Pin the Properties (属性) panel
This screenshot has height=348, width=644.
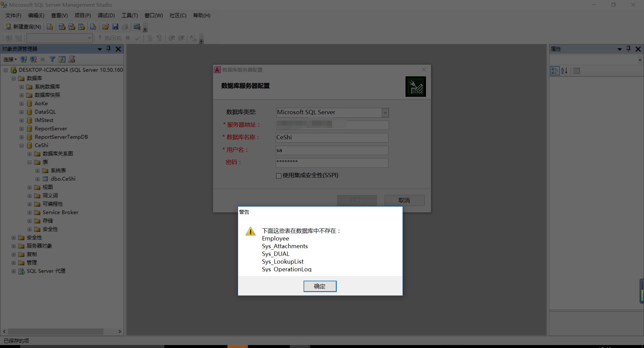click(629, 49)
